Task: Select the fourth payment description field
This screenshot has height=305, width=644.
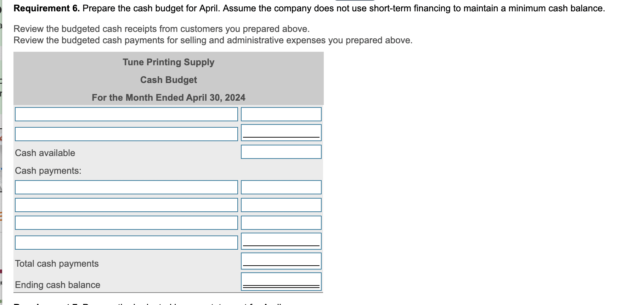Action: [x=126, y=242]
